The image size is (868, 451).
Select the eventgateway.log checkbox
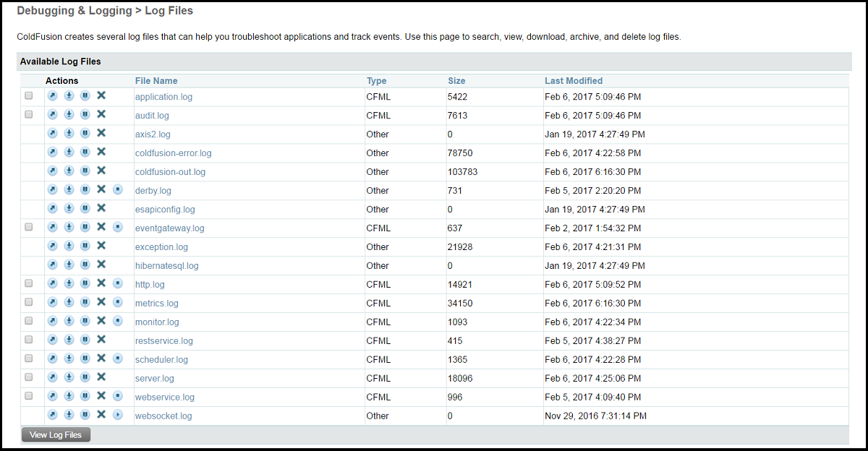29,227
